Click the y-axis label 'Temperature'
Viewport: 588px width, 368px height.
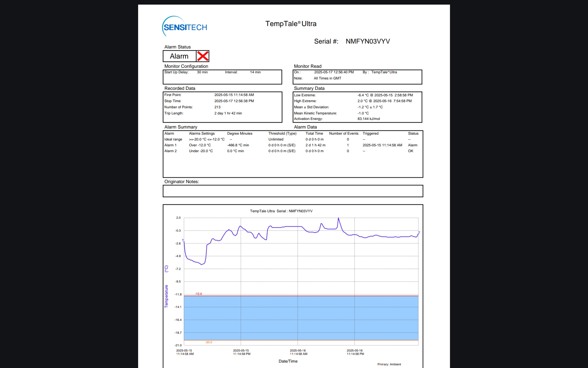(x=166, y=296)
